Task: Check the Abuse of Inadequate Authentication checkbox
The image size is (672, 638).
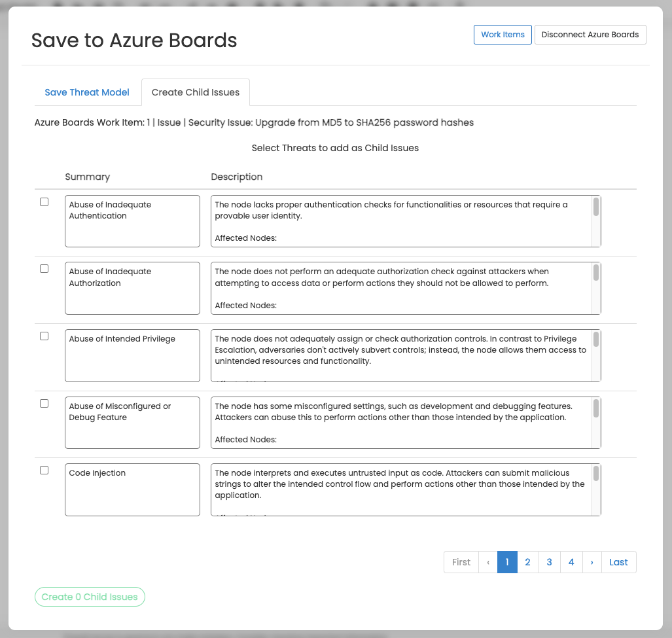Action: (44, 202)
